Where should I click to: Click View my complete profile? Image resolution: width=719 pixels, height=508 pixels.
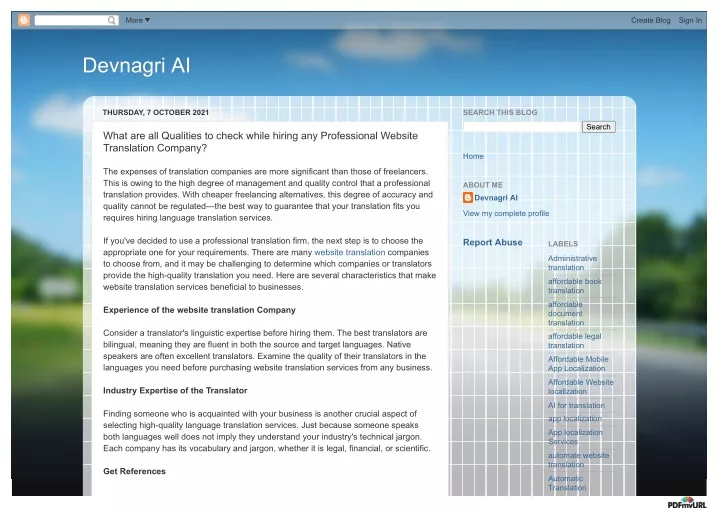[506, 213]
